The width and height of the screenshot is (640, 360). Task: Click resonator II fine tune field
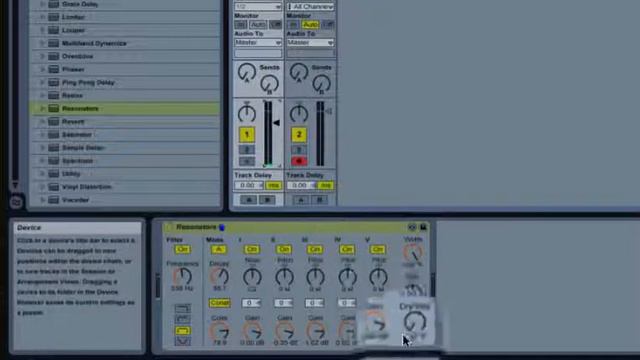[x=283, y=303]
